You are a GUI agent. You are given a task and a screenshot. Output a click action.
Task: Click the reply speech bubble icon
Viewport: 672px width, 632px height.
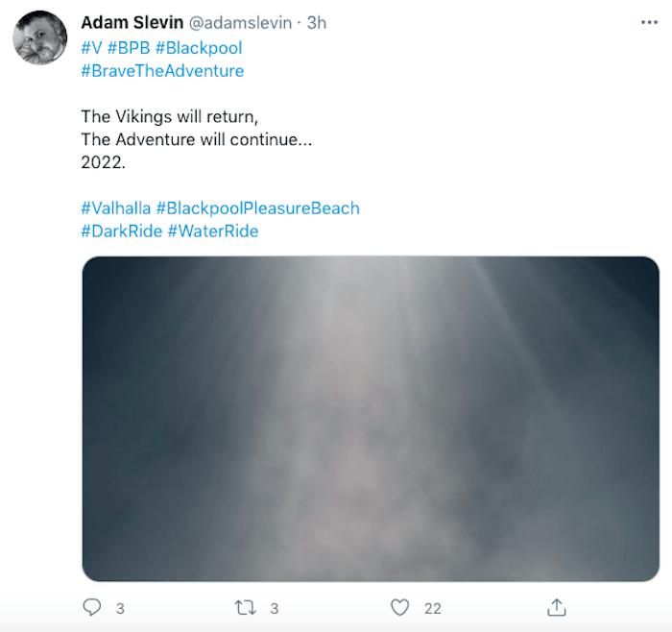point(92,607)
